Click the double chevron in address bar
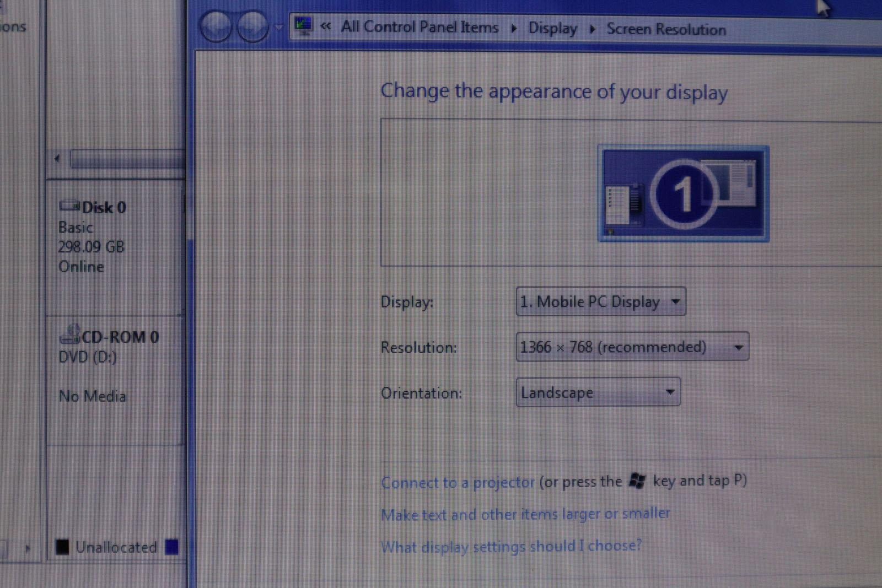This screenshot has width=882, height=588. click(326, 26)
